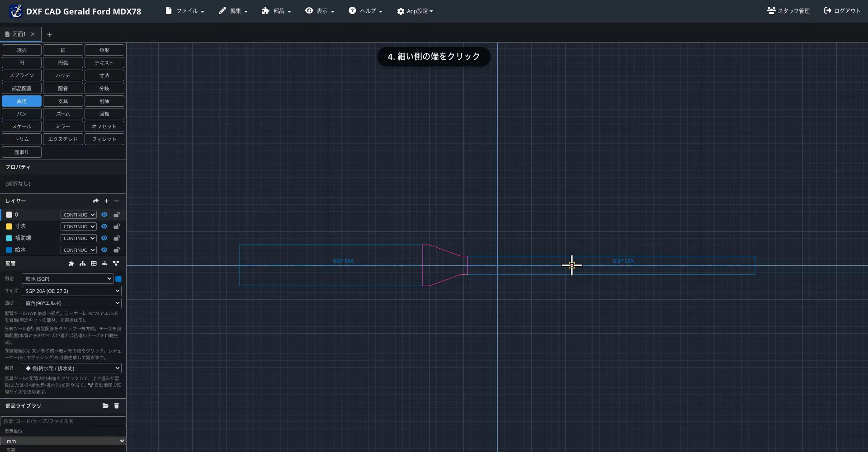
Task: Click the puzzle-piece icon in the 配管 header
Action: [71, 264]
